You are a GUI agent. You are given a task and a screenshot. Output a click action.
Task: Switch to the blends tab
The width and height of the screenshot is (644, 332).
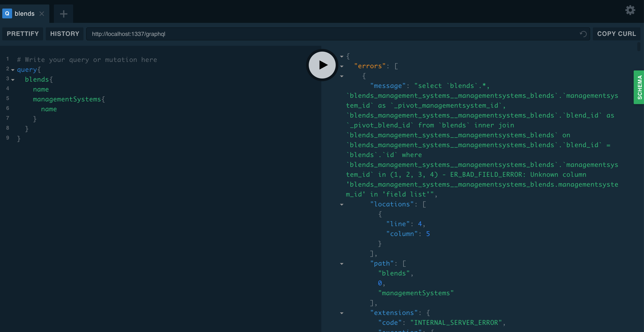(24, 13)
